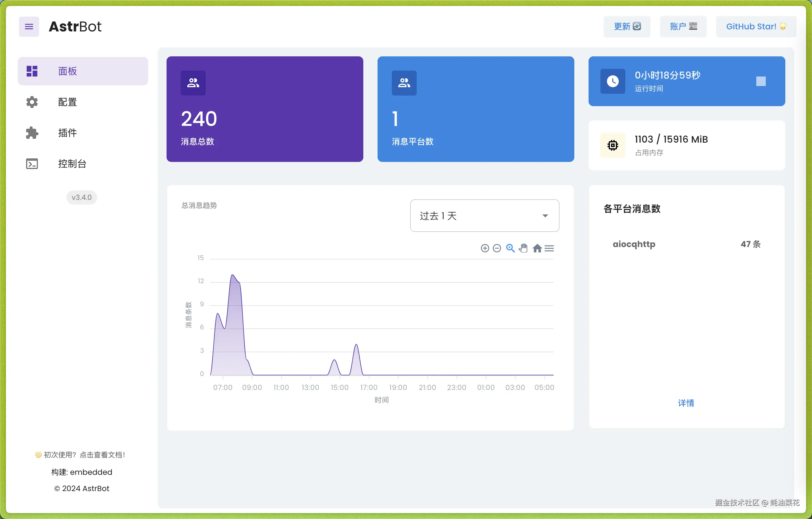Open 配置 settings via the gear icon

(31, 102)
